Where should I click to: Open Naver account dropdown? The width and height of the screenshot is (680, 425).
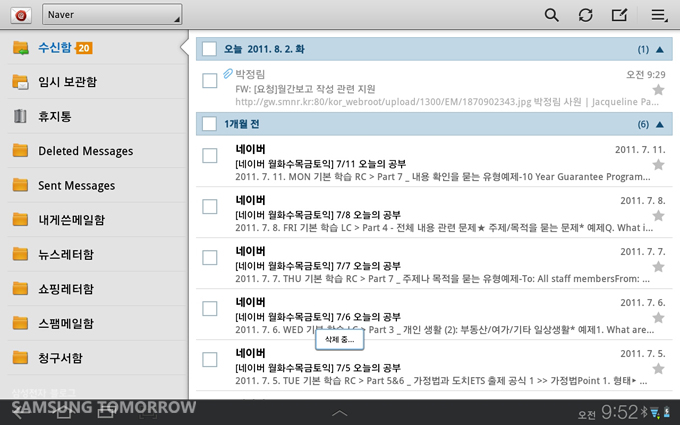(x=112, y=14)
